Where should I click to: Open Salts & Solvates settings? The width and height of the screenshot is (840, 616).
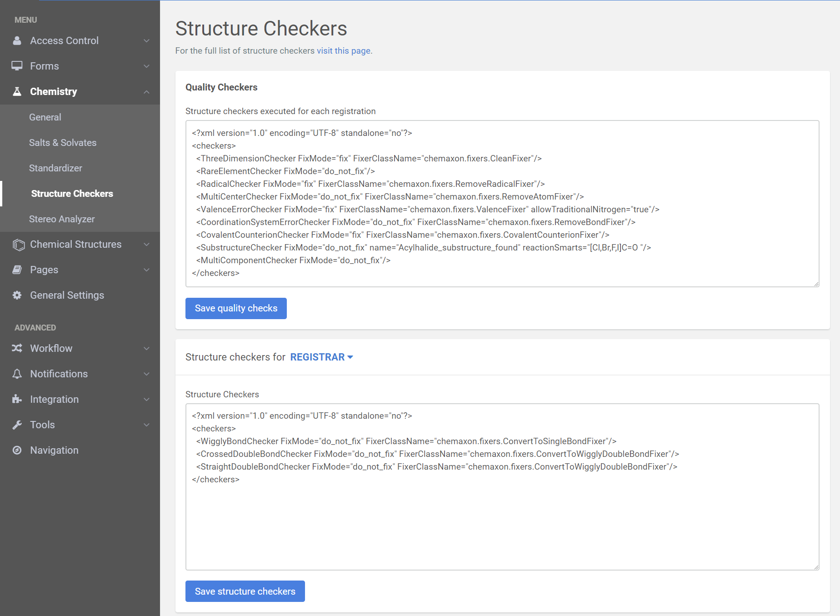tap(80, 143)
